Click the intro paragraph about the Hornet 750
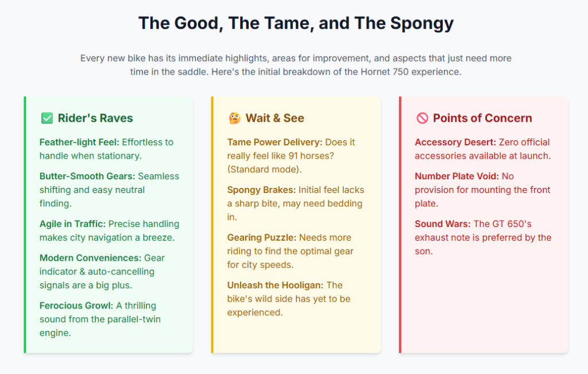Viewport: 588px width, 374px height. tap(296, 65)
